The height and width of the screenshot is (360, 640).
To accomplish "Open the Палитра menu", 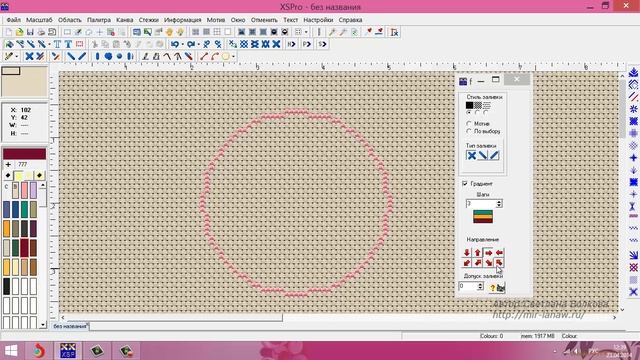I will click(x=99, y=20).
